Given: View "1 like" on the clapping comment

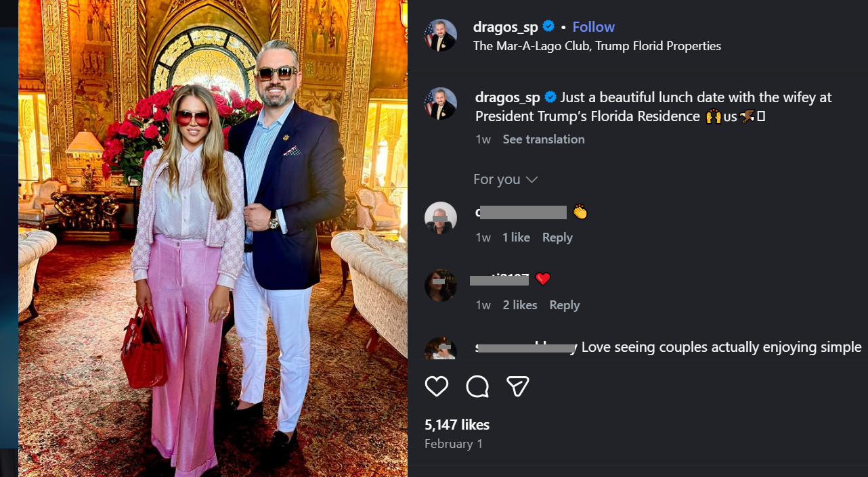Looking at the screenshot, I should [x=516, y=237].
